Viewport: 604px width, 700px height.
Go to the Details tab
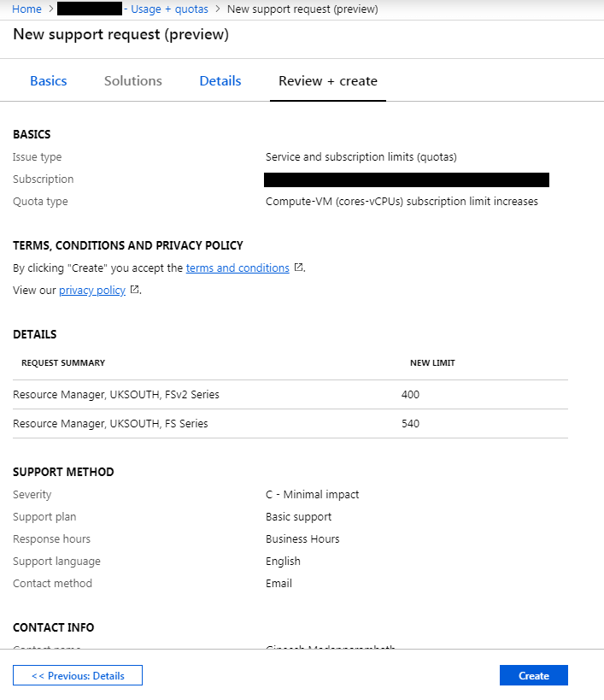click(x=220, y=81)
